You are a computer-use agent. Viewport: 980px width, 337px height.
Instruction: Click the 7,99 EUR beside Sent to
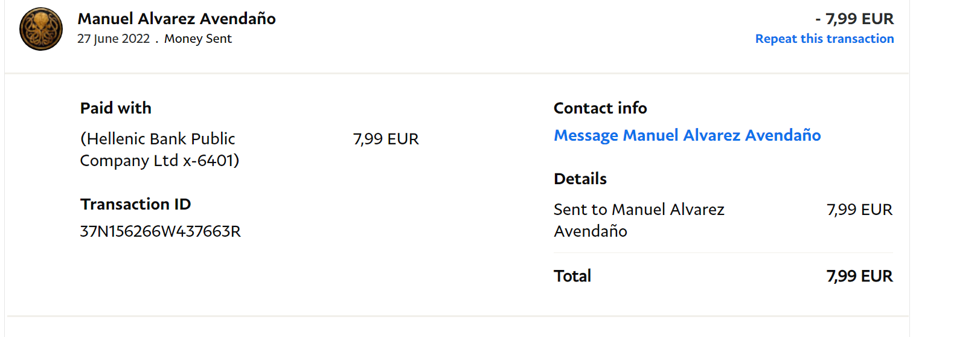pyautogui.click(x=859, y=210)
